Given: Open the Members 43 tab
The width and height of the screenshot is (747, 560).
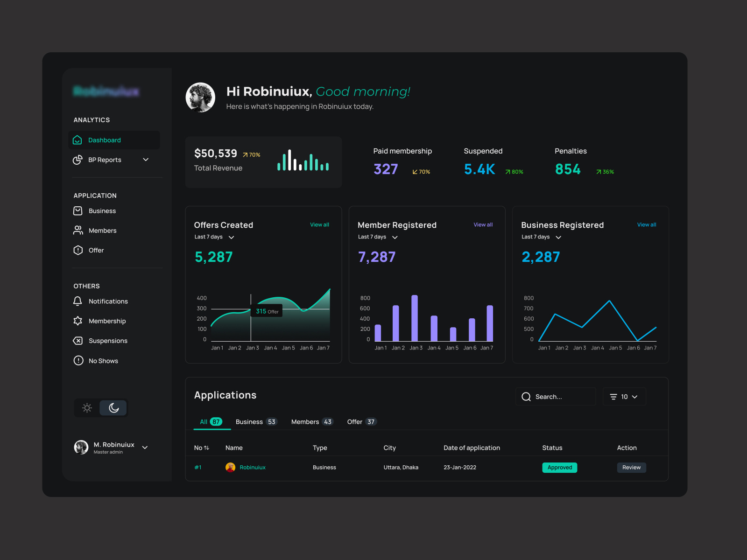Looking at the screenshot, I should [312, 421].
